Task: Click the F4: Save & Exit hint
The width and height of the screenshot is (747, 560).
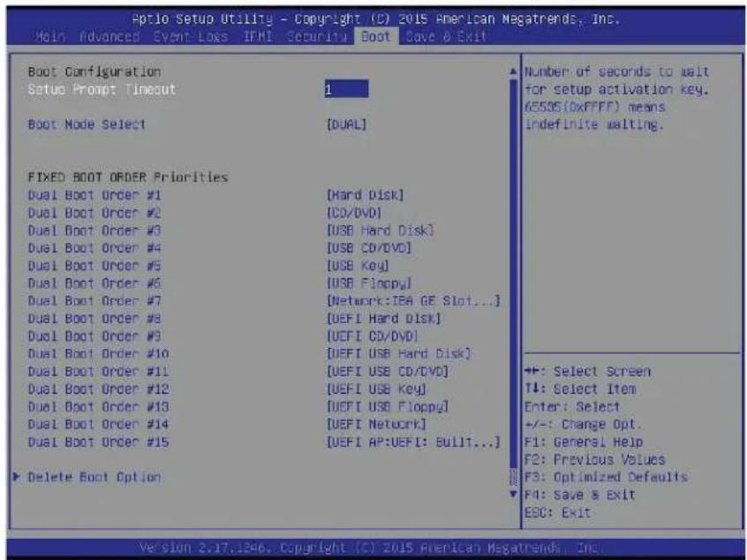Action: (x=580, y=496)
